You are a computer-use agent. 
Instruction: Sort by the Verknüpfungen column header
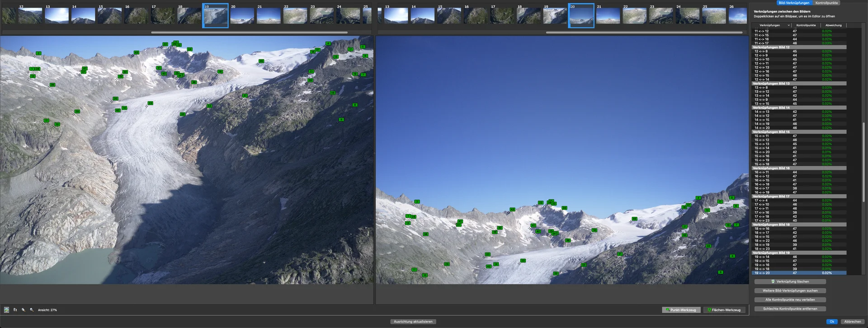(x=770, y=25)
